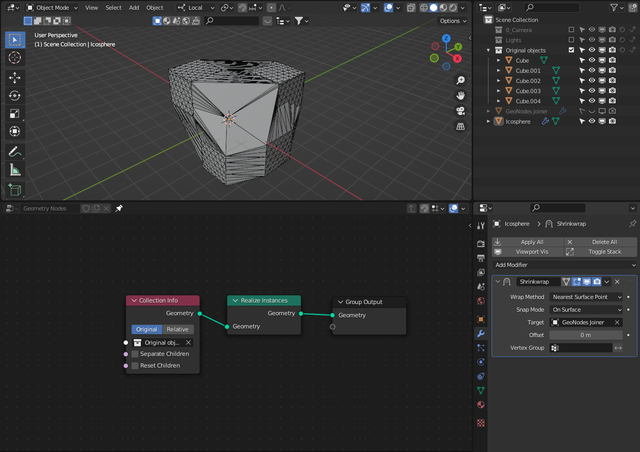This screenshot has height=452, width=640.
Task: Collapse the Original objects collection
Action: click(488, 50)
